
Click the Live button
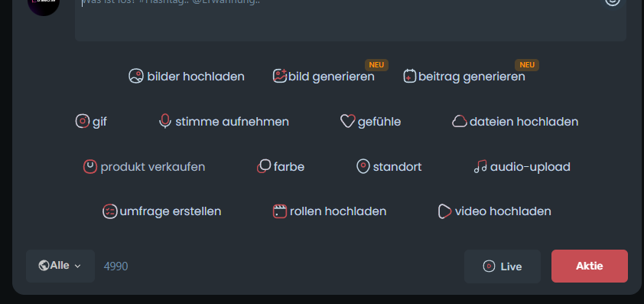click(503, 266)
